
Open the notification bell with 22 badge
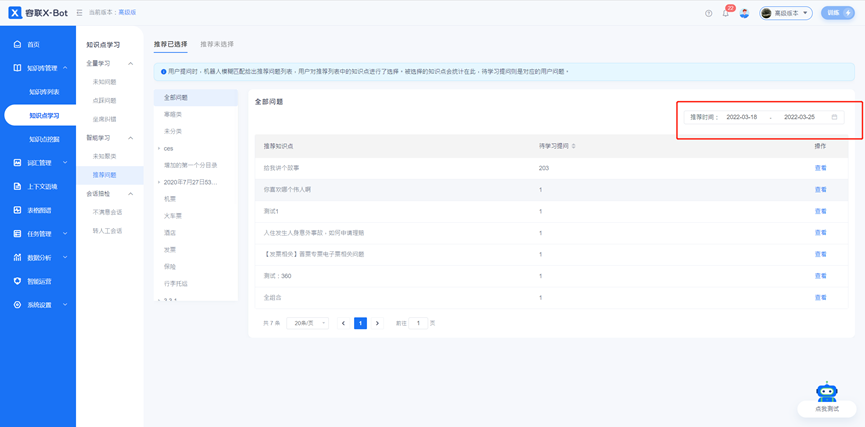726,13
